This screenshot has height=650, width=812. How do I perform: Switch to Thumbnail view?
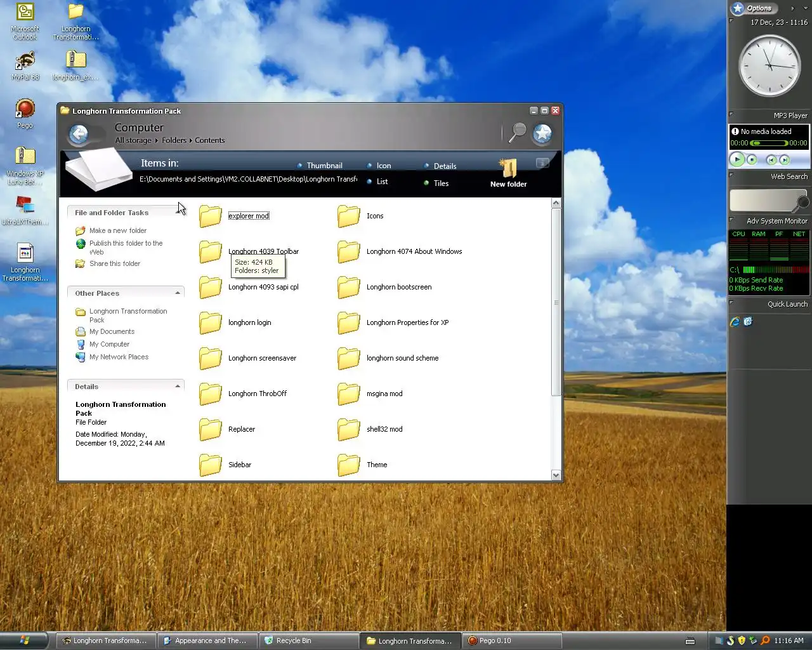320,166
